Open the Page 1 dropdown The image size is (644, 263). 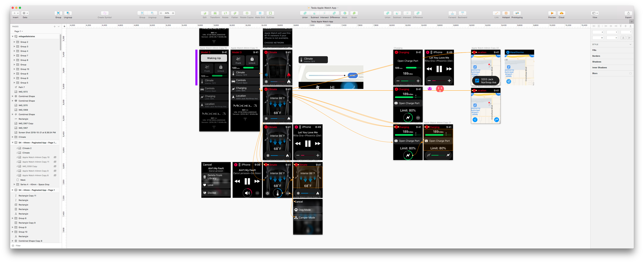click(18, 31)
